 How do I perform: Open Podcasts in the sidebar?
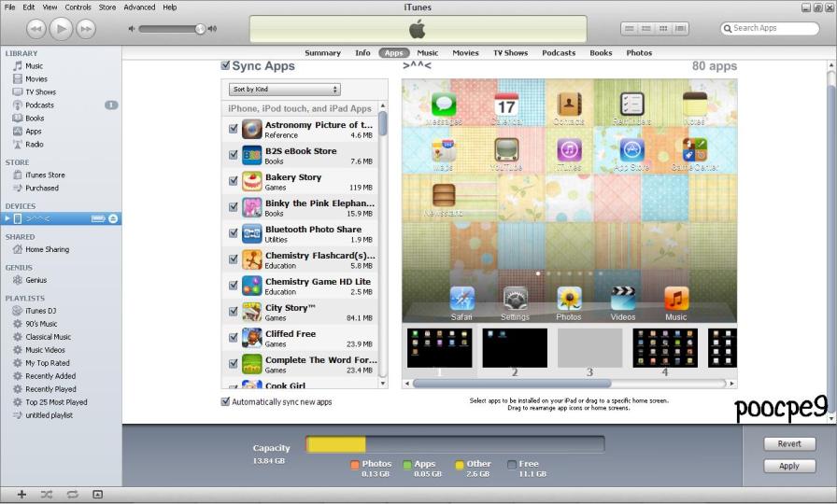pos(39,105)
